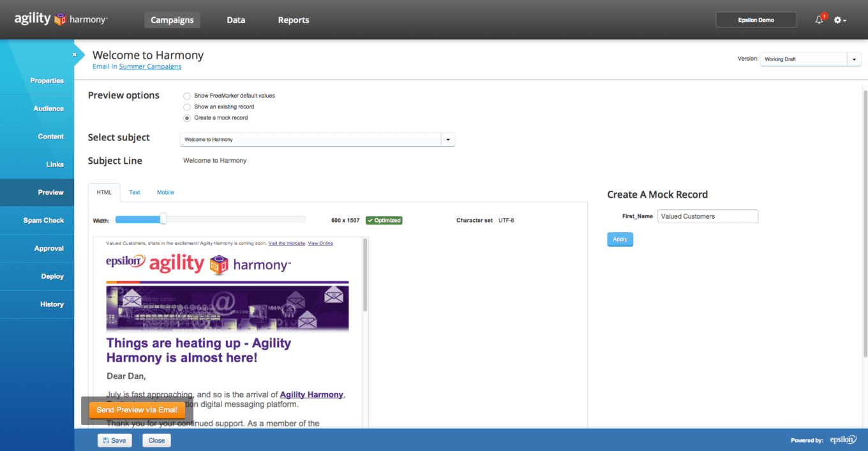The width and height of the screenshot is (868, 451).
Task: Switch to the Mobile preview tab
Action: pyautogui.click(x=165, y=192)
